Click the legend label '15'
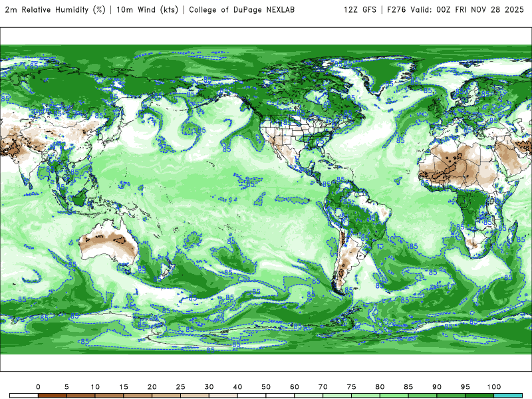The height and width of the screenshot is (399, 532). pos(124,387)
